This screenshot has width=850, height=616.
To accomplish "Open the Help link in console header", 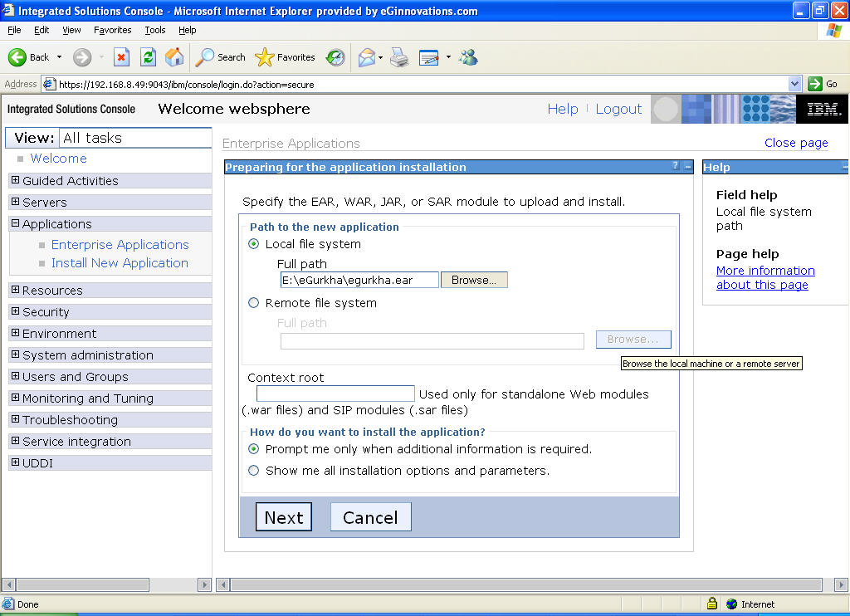I will [x=563, y=109].
